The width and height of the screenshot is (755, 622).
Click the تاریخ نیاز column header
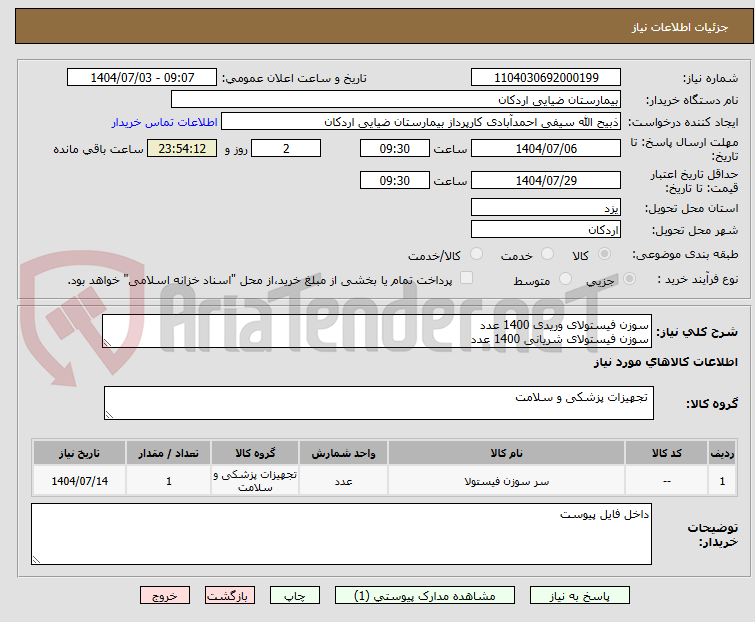click(x=79, y=453)
